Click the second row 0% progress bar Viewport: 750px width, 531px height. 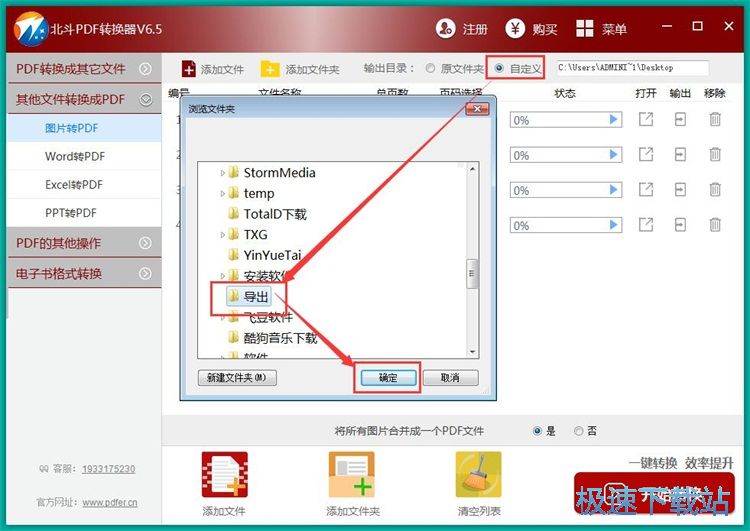coord(566,155)
